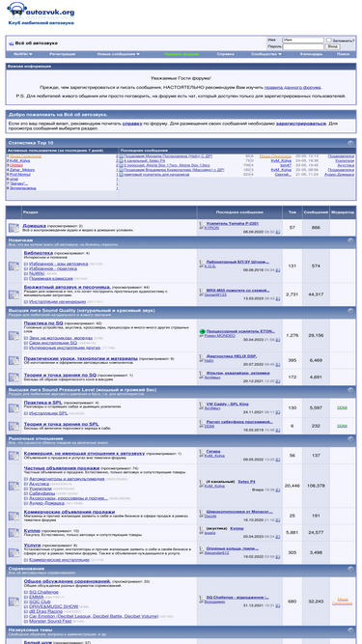Go to last post in Услуги row
The height and width of the screenshot is (644, 362).
(x=278, y=557)
